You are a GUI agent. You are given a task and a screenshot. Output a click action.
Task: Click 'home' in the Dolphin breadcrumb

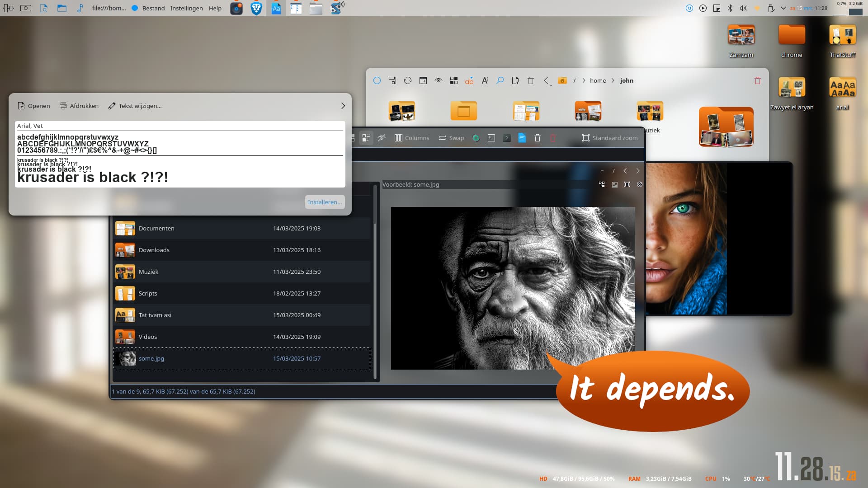[x=598, y=80]
